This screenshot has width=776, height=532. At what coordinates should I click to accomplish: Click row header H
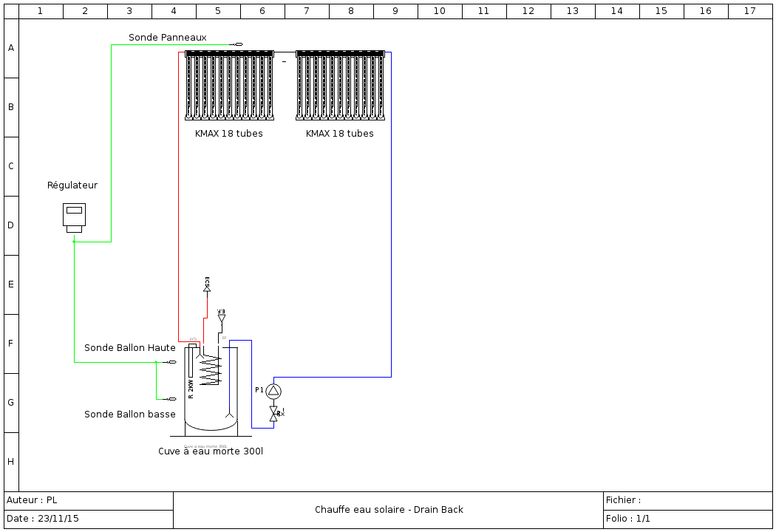coord(11,463)
